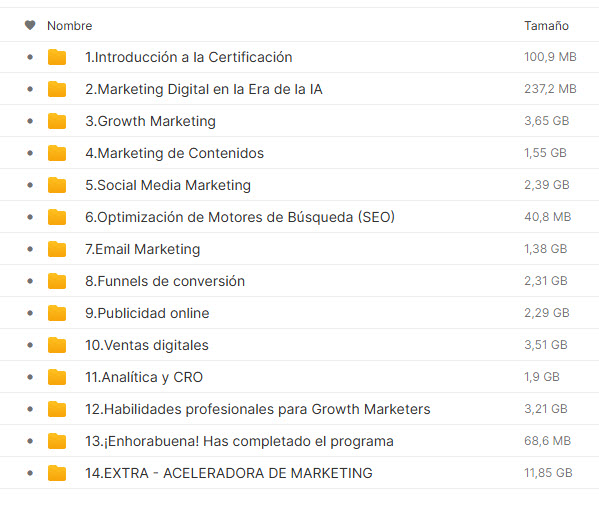Open 12.Habilidades profesionales para Growth Marketers
This screenshot has height=515, width=599.
[258, 409]
